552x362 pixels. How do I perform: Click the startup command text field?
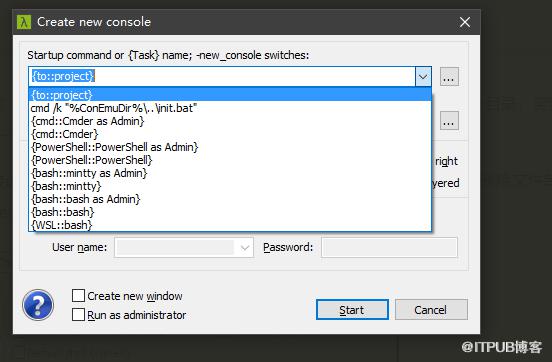coord(222,76)
